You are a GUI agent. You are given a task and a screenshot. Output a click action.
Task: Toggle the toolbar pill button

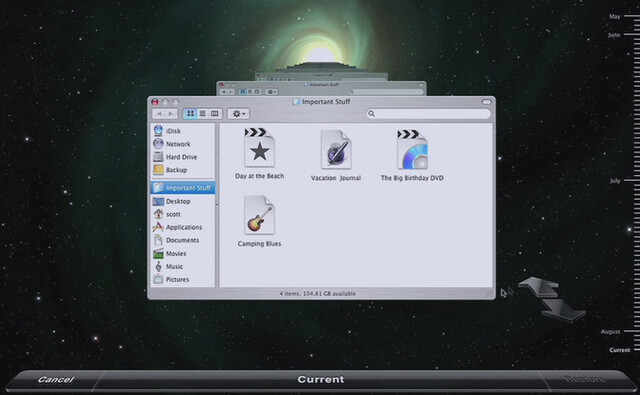[x=487, y=102]
